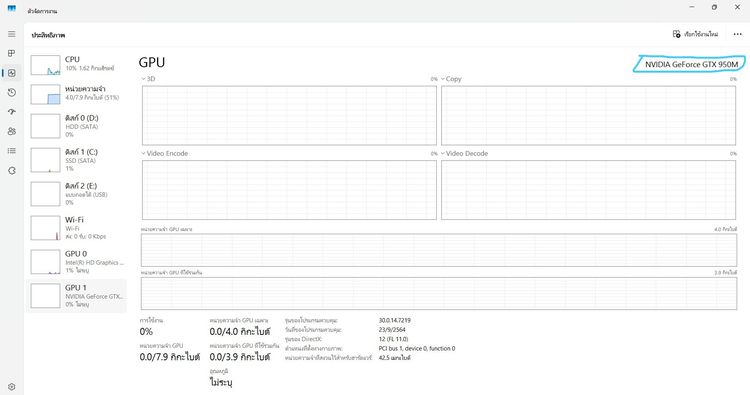Viewport: 750px width, 395px height.
Task: Click the shared GPU memory graph (3.9 max)
Action: (x=439, y=293)
